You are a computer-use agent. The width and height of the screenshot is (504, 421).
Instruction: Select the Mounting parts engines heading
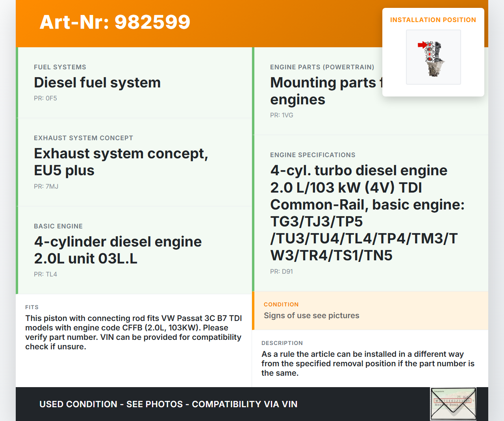[323, 91]
